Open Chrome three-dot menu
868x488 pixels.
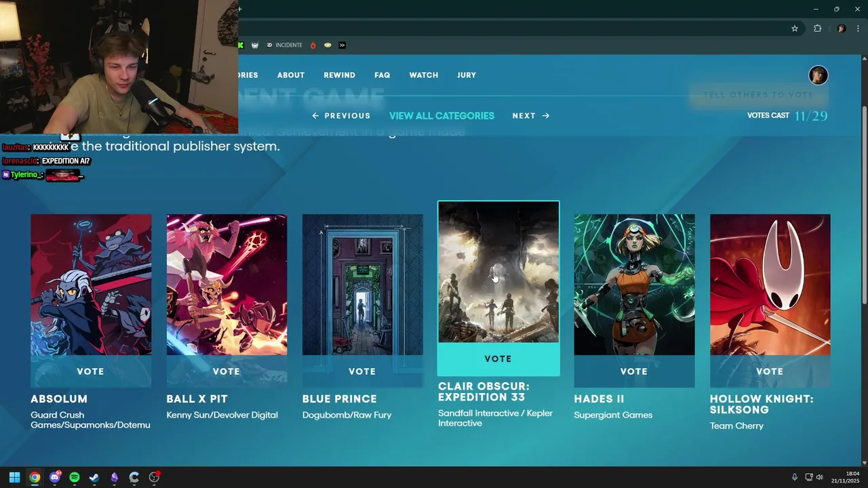(x=858, y=28)
